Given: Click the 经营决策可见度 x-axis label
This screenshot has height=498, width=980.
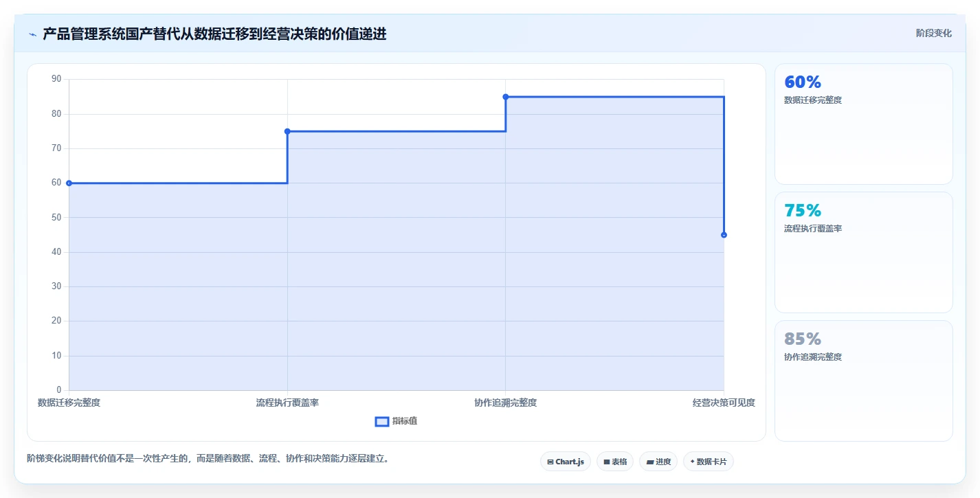Looking at the screenshot, I should click(724, 403).
